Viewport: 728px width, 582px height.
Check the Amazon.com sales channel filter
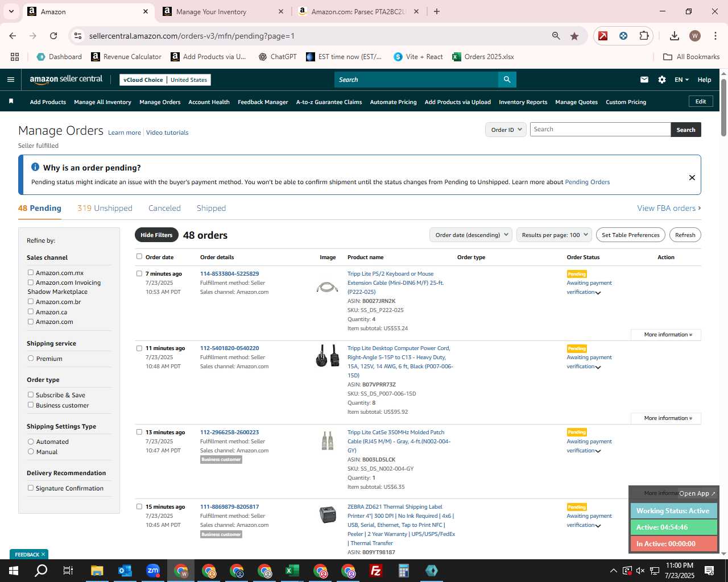[x=31, y=321]
